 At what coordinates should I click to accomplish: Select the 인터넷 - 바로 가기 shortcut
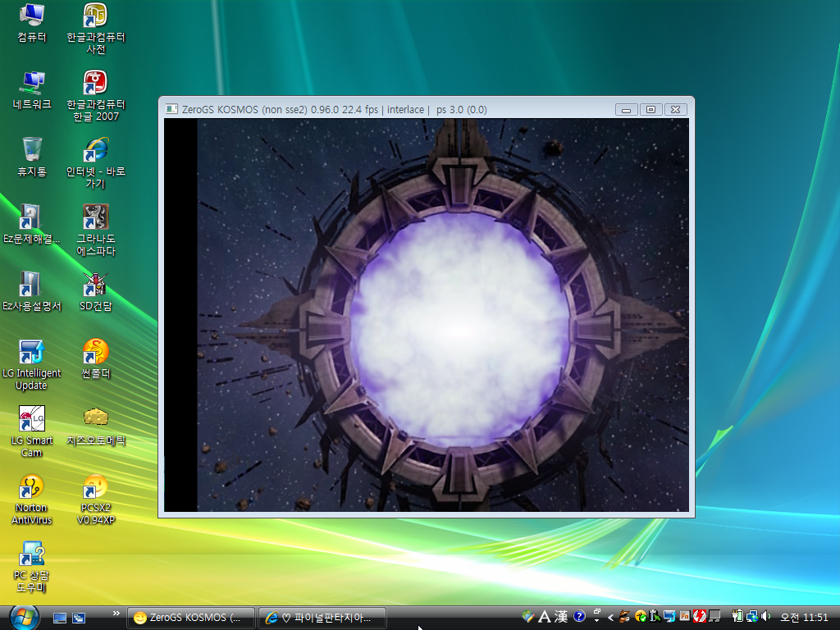[95, 164]
